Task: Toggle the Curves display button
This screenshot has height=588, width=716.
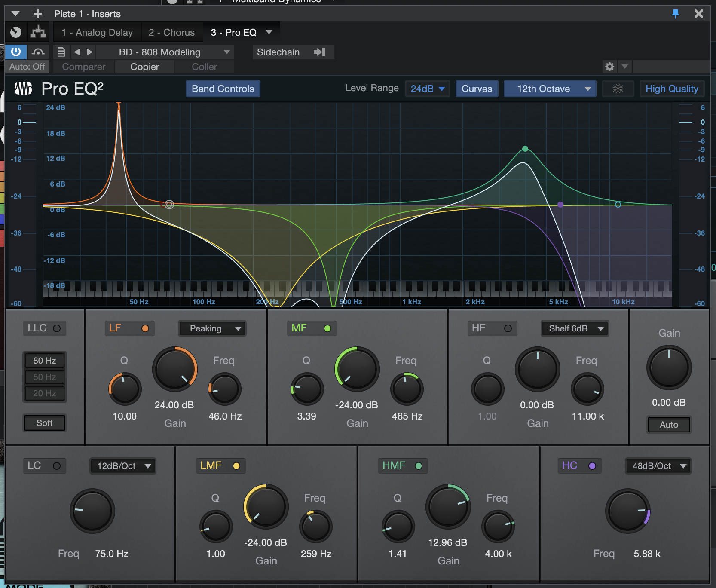Action: (477, 89)
